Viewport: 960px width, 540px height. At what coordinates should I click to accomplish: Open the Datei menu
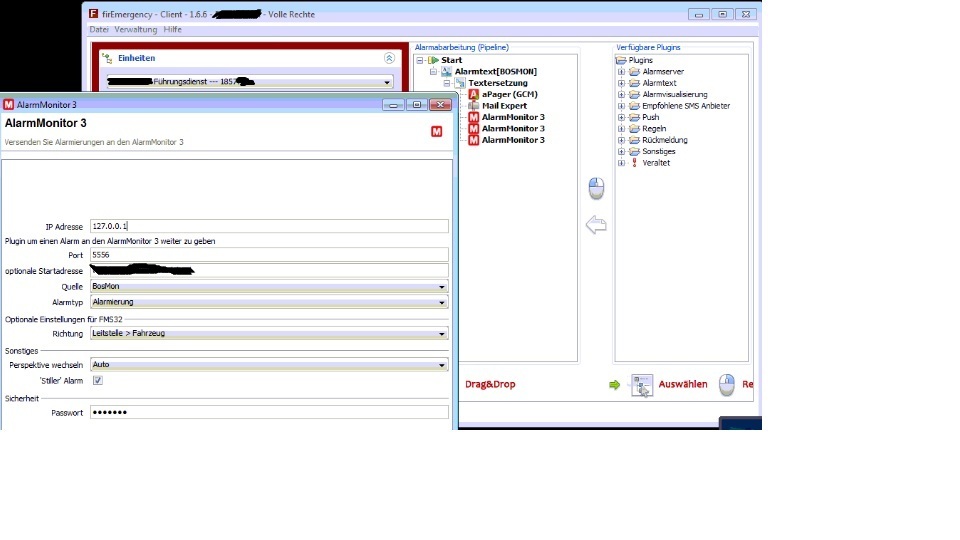[99, 29]
